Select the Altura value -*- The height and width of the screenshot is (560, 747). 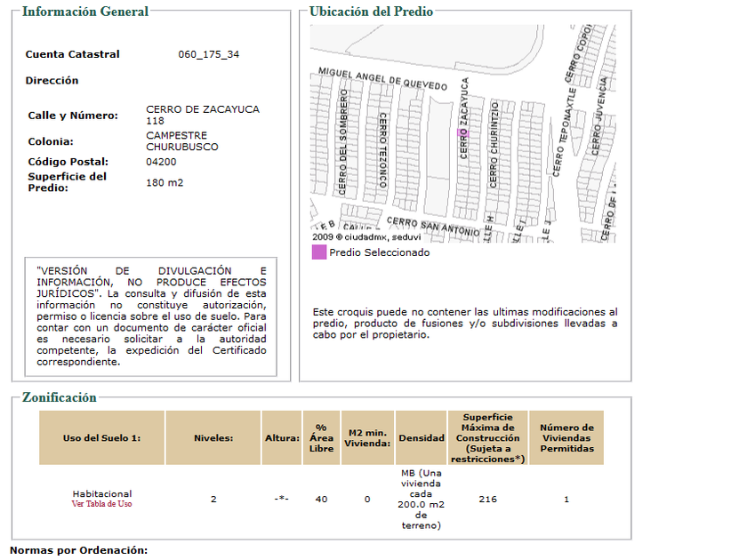[x=282, y=499]
